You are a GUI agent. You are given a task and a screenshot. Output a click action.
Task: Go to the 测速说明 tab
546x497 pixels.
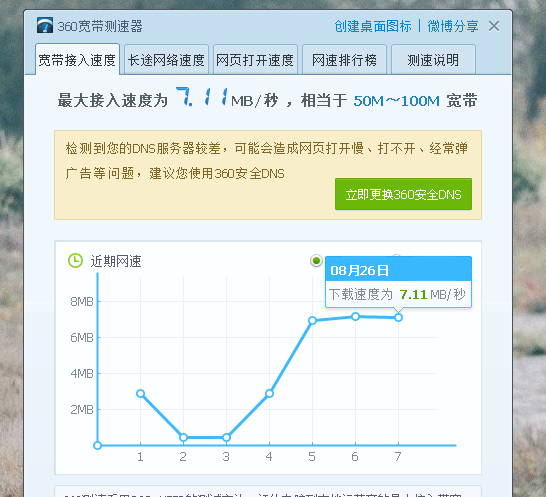point(434,60)
